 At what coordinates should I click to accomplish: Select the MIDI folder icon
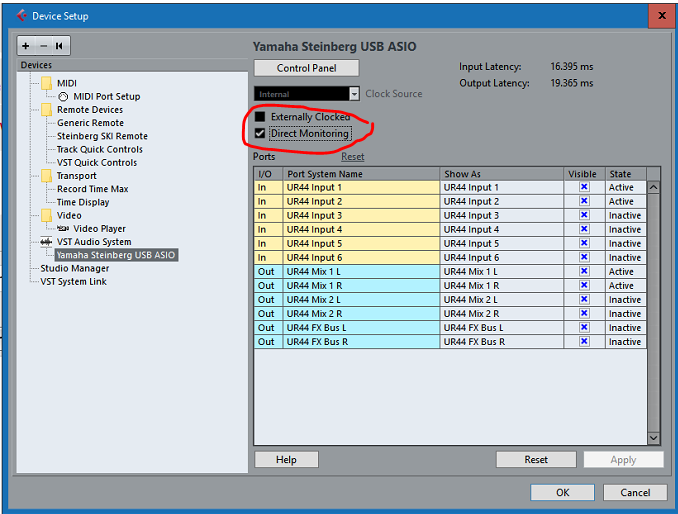point(47,83)
